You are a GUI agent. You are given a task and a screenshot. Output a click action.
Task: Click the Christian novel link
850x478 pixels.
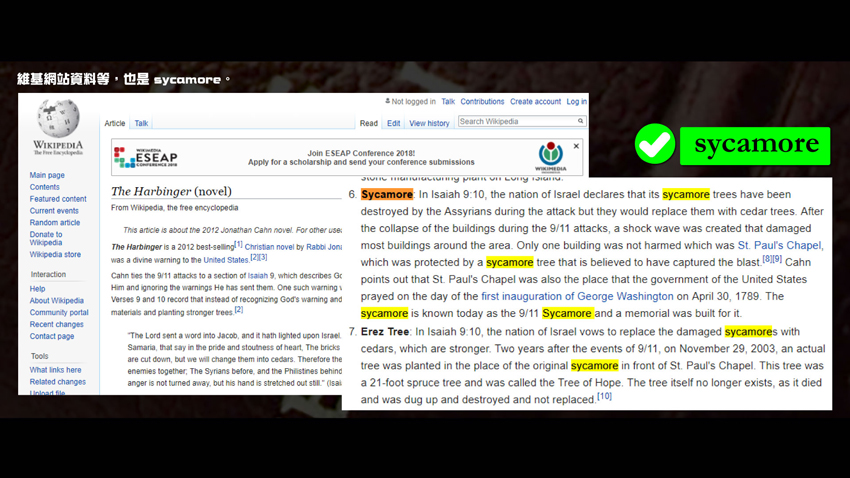269,247
